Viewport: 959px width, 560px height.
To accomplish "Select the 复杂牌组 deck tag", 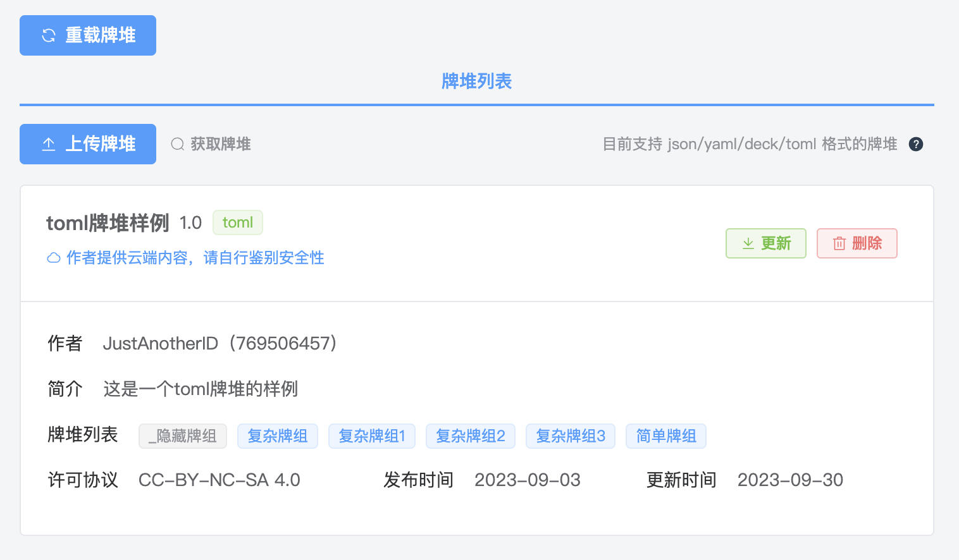I will (x=277, y=435).
